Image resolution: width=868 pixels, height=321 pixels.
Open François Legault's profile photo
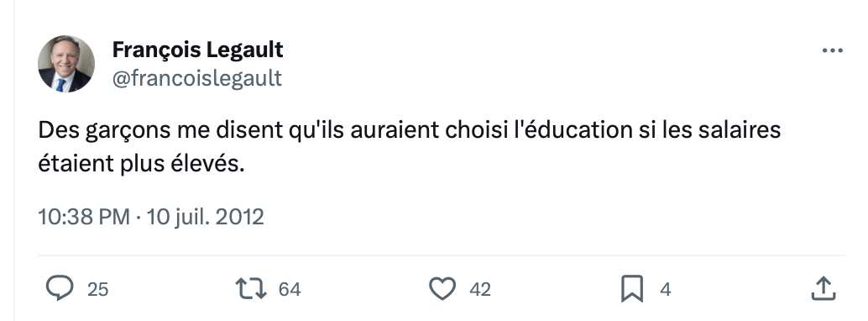coord(65,64)
